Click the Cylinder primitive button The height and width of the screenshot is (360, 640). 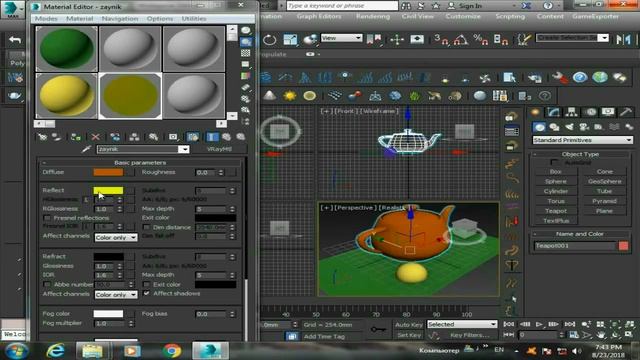click(x=556, y=191)
